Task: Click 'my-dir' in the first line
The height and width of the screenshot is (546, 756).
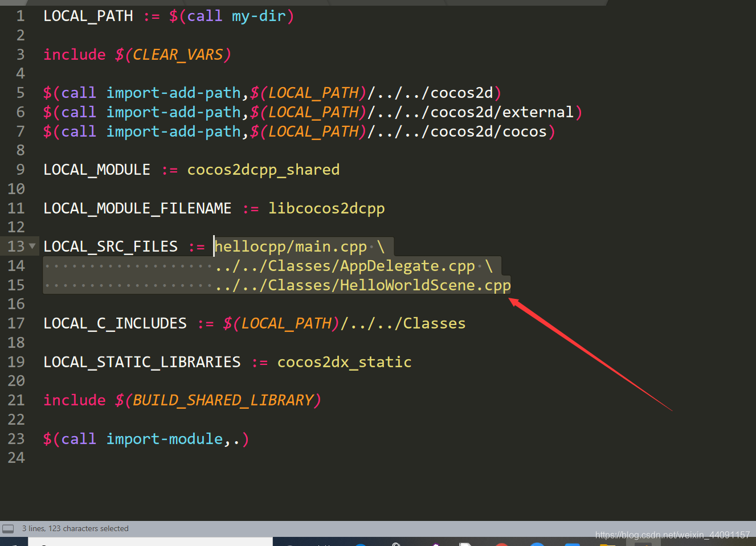Action: point(259,16)
